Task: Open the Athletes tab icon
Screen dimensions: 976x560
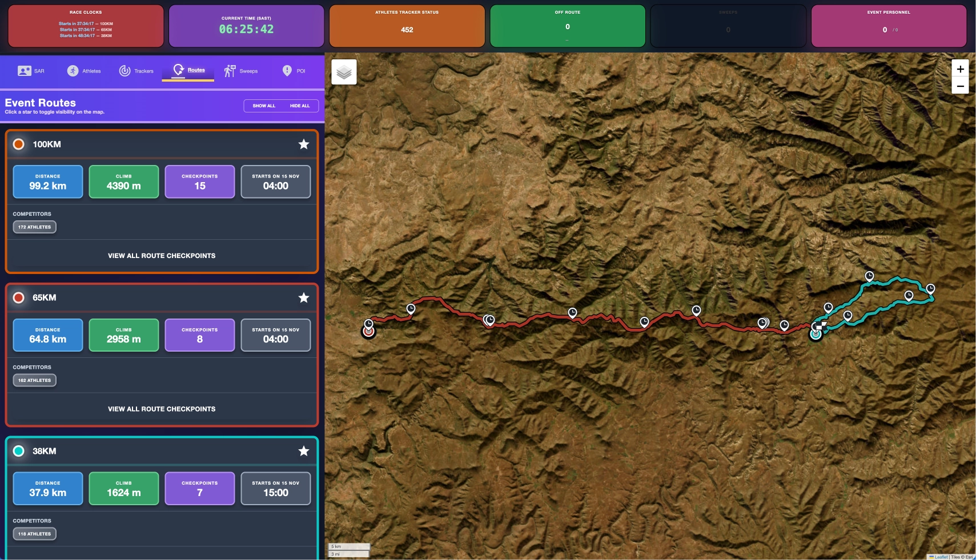Action: click(x=73, y=71)
